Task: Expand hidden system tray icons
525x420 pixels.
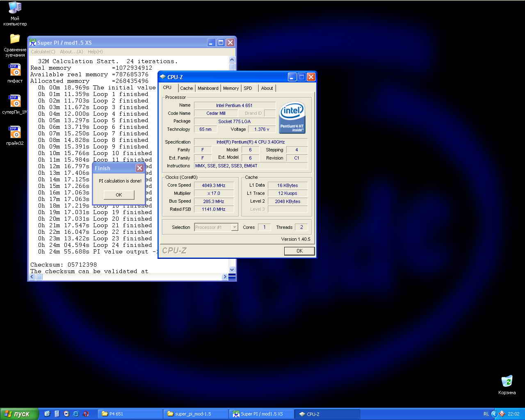Action: click(494, 414)
